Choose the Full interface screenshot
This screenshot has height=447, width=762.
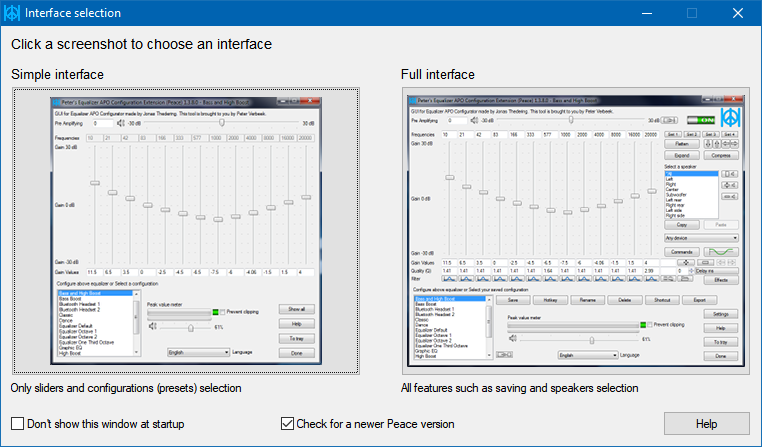pos(575,231)
